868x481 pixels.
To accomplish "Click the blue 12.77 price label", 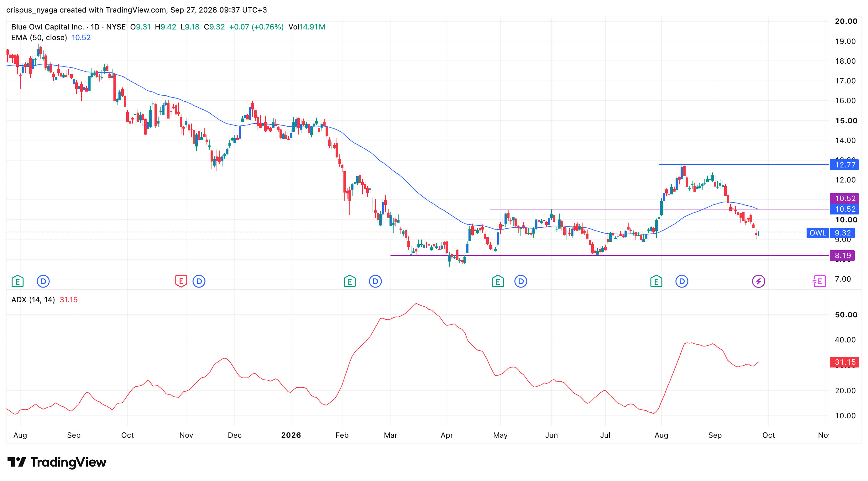I will [x=844, y=165].
